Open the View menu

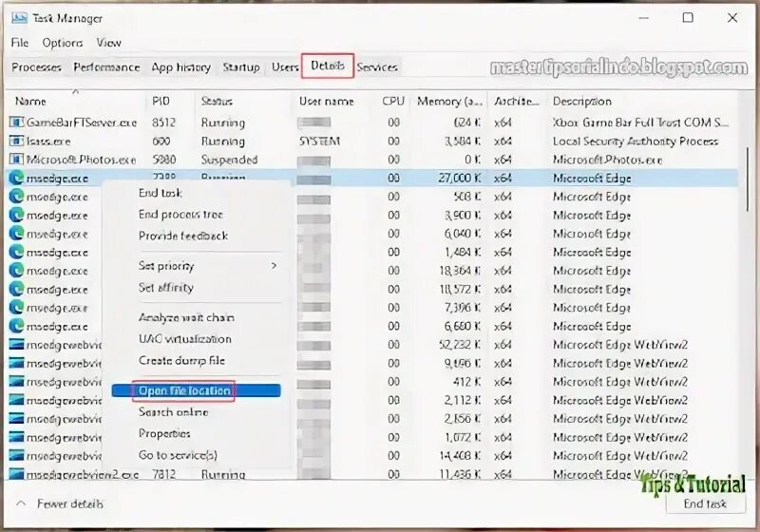108,43
